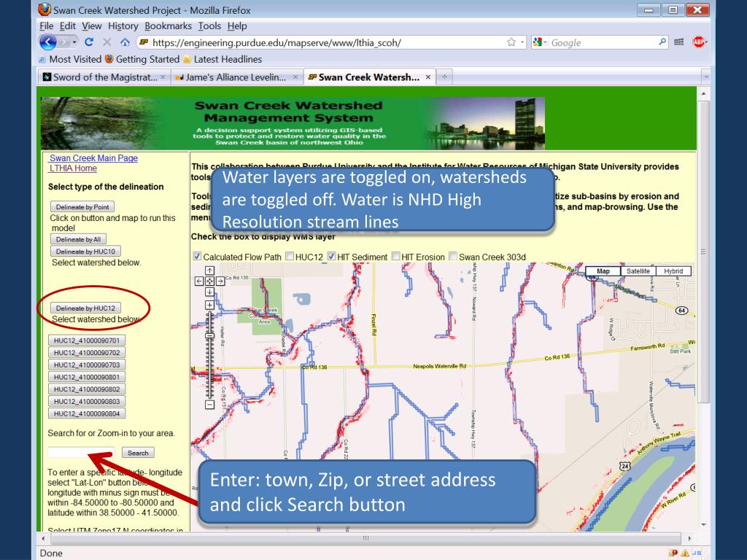747x560 pixels.
Task: Click the Forward navigation arrow
Action: (x=64, y=42)
